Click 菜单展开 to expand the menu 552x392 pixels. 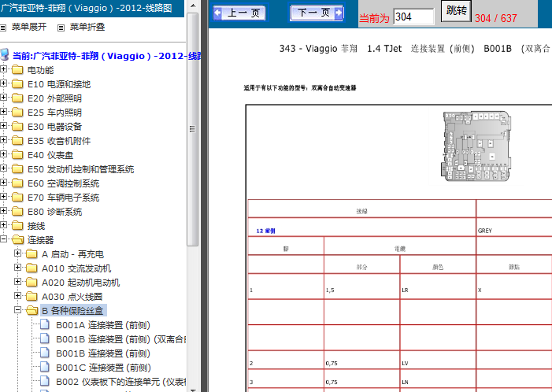pos(29,27)
